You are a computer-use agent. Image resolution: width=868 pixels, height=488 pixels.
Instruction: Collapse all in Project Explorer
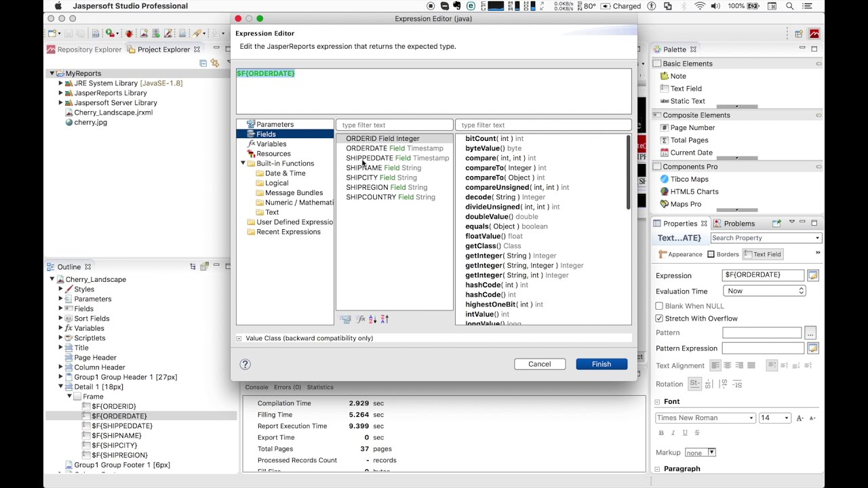coord(203,63)
